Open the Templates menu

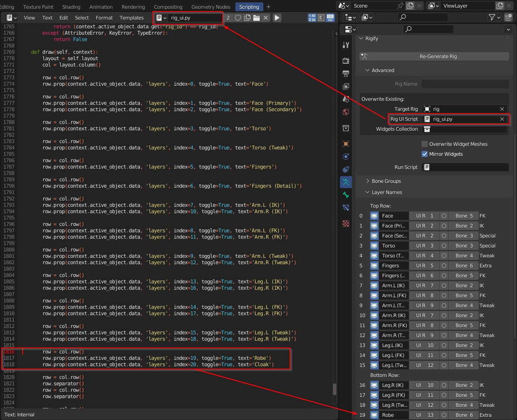132,18
